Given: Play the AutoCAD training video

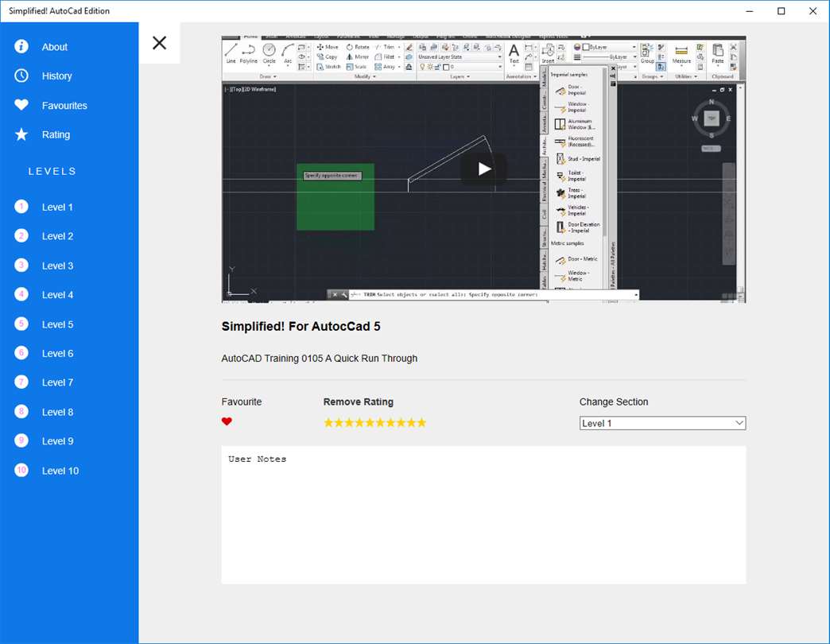Looking at the screenshot, I should point(484,169).
